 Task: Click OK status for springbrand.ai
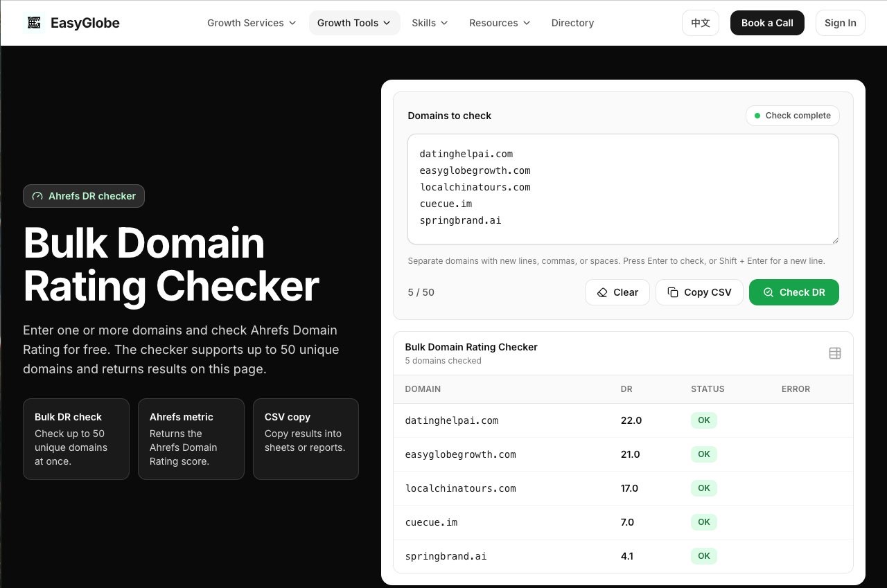[x=704, y=556]
